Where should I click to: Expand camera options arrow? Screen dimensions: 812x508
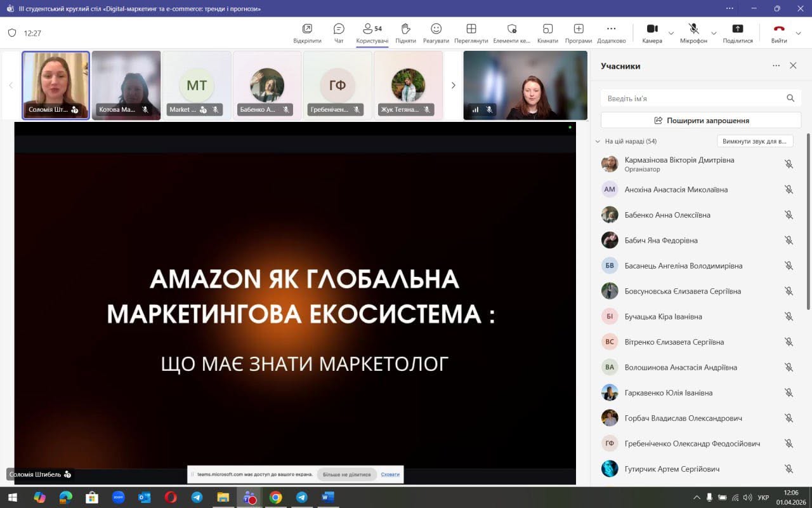click(671, 33)
